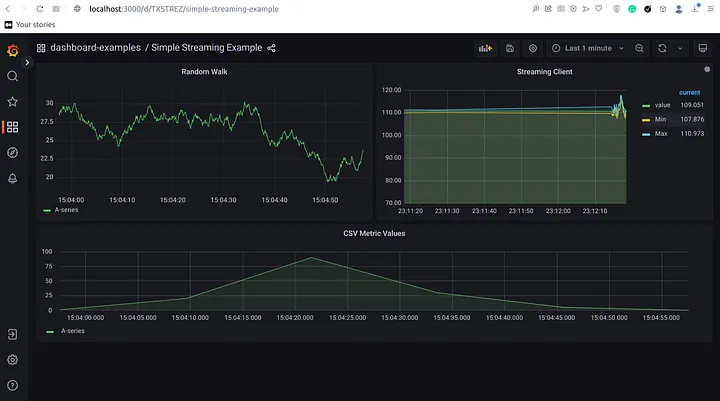Viewport: 720px width, 401px height.
Task: Open the Last 1 minute time picker
Action: coord(588,48)
